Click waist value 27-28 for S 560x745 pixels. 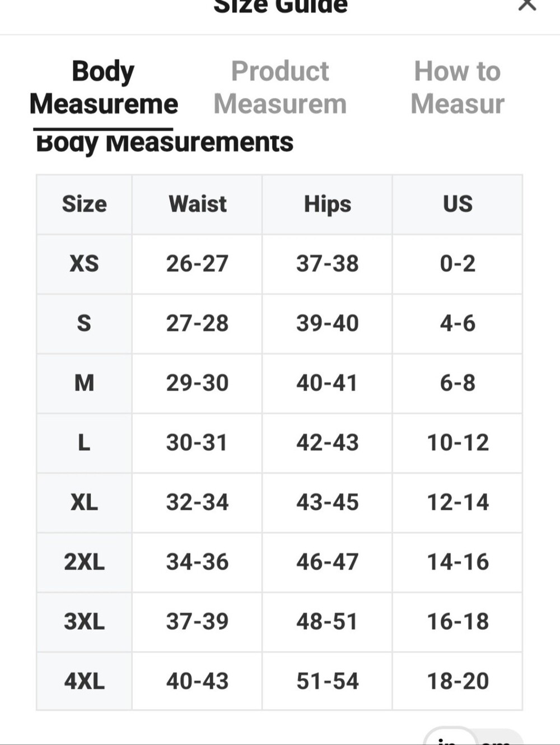coord(197,323)
